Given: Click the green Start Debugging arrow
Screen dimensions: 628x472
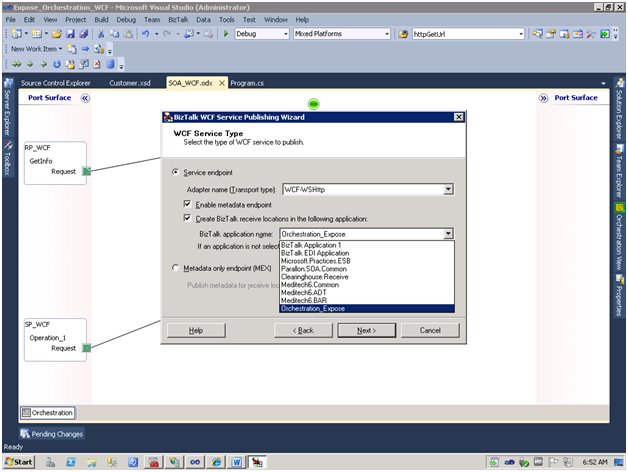Looking at the screenshot, I should pos(226,34).
